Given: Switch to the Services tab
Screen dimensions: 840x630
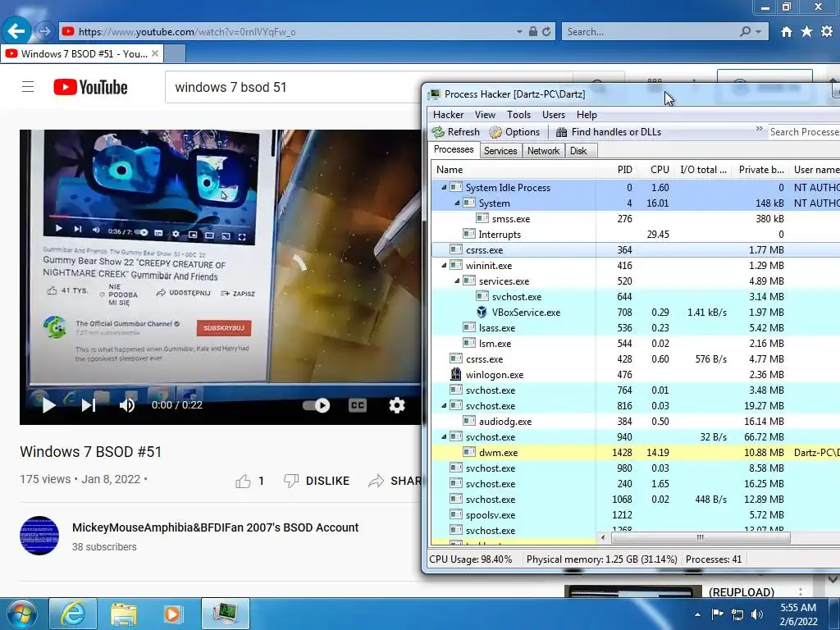Looking at the screenshot, I should pos(500,151).
